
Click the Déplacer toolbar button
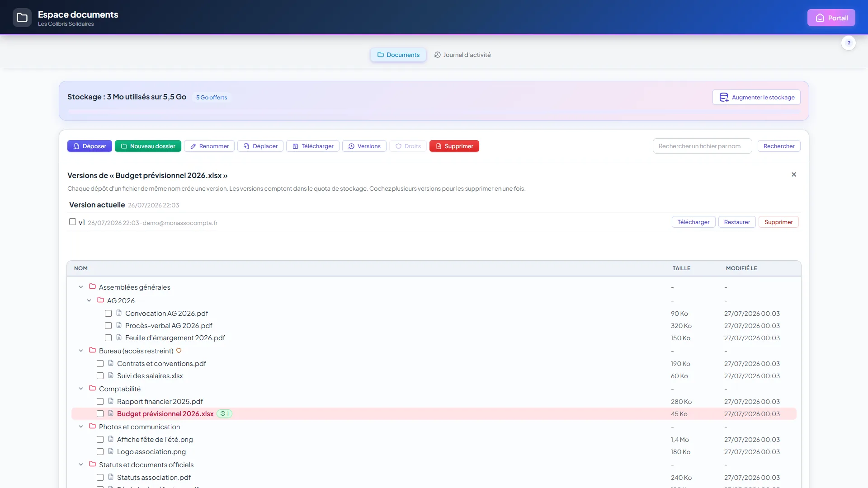point(260,146)
